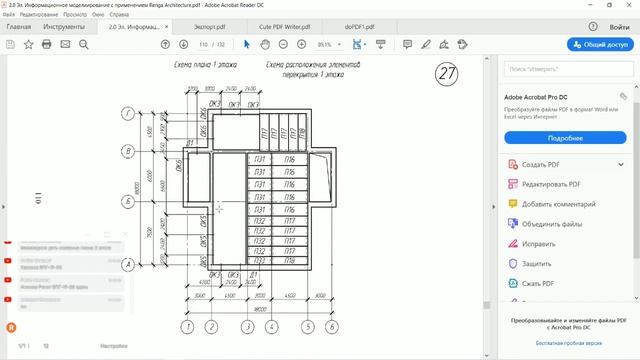Open Бесплатная пробная версия link
This screenshot has height=360, width=640.
tap(569, 343)
